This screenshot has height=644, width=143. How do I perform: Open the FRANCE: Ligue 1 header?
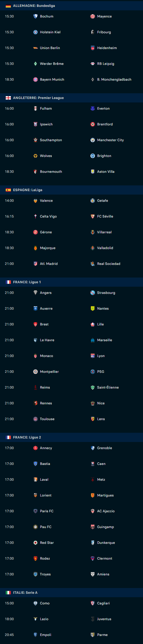pos(71,282)
